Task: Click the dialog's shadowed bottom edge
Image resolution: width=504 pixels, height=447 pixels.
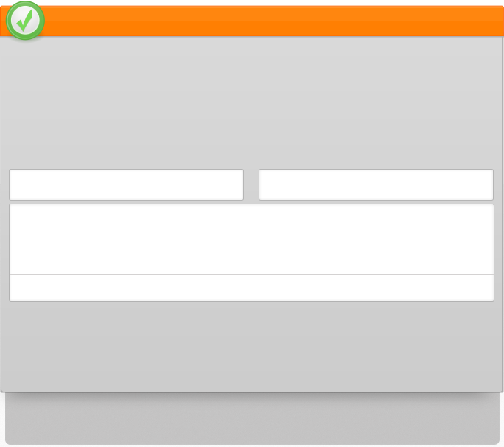Action: 252,392
